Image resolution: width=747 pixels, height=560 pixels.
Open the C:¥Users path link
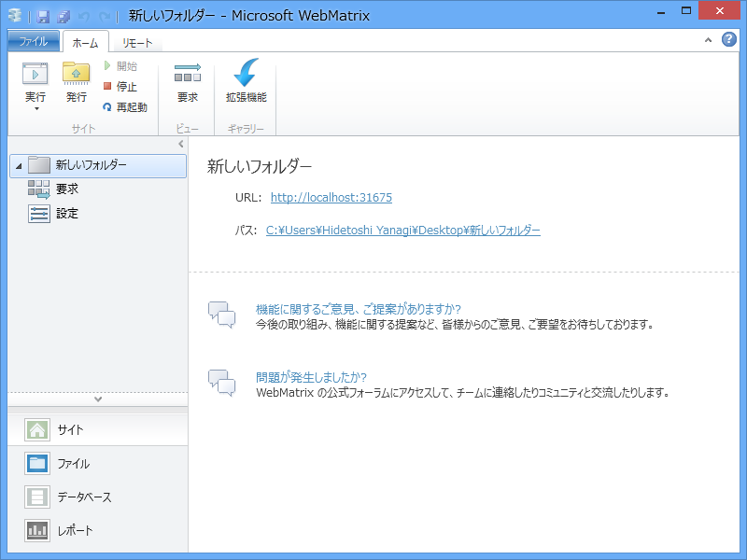pyautogui.click(x=403, y=231)
